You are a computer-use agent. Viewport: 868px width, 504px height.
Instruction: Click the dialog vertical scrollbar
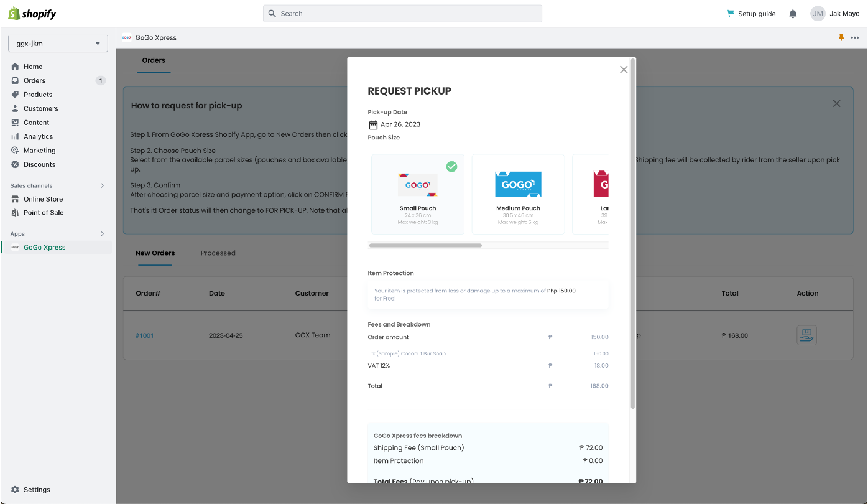[633, 233]
